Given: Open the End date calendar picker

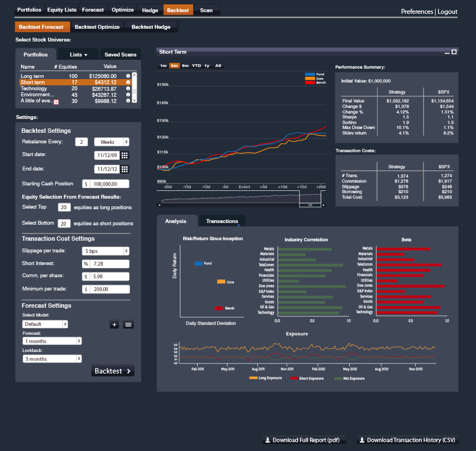Looking at the screenshot, I should (x=124, y=170).
